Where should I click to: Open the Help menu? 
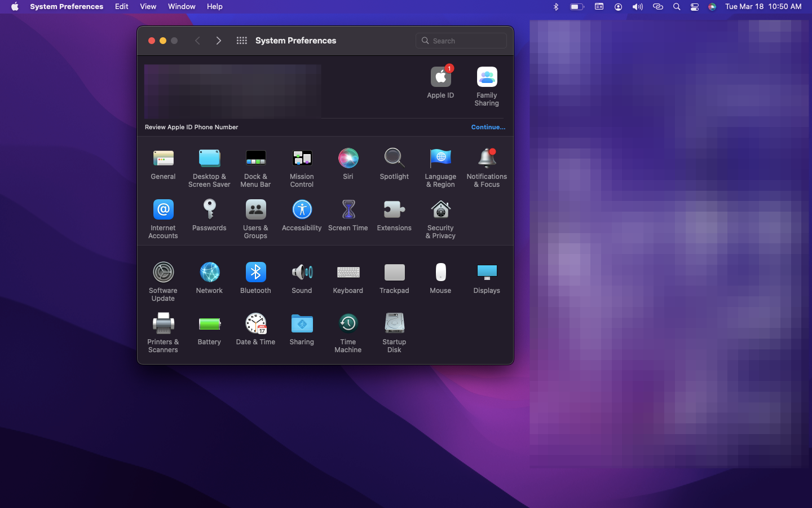[x=215, y=7]
